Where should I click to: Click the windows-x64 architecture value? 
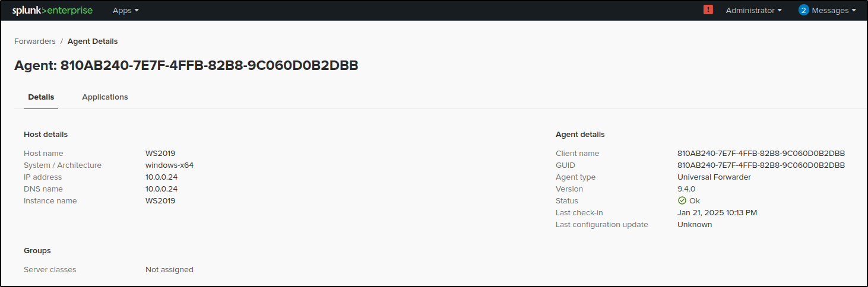click(169, 165)
